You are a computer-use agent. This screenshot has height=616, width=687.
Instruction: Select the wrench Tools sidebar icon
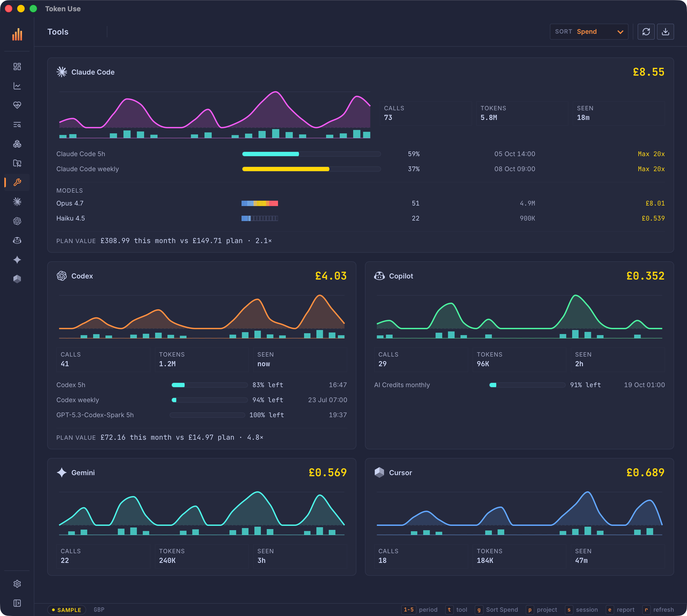(17, 182)
